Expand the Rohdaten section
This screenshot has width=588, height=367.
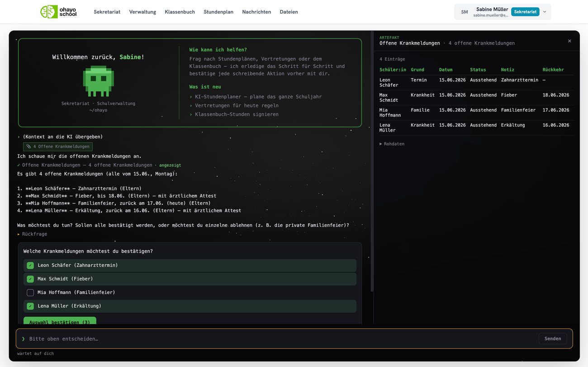coord(392,144)
